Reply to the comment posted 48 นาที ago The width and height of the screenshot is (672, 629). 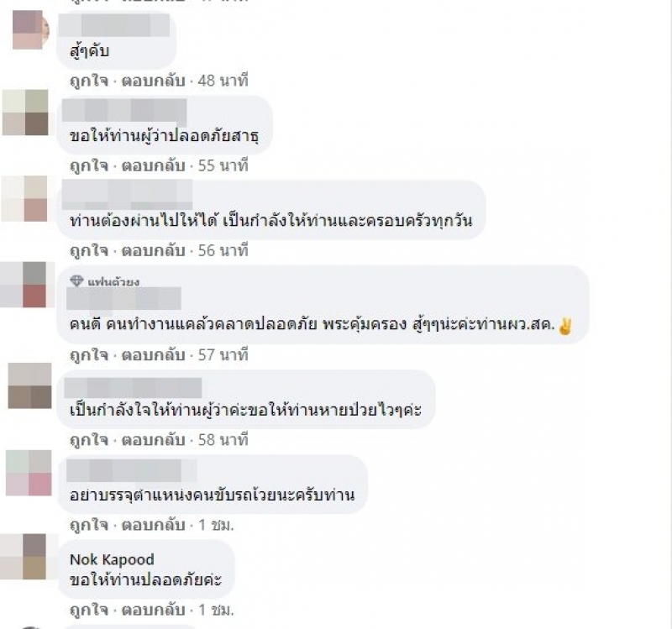pos(153,81)
